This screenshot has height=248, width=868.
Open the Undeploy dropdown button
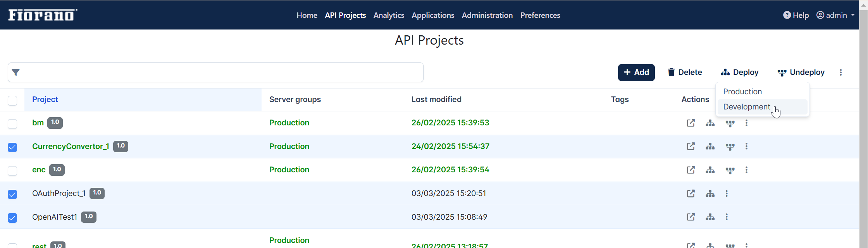[801, 72]
